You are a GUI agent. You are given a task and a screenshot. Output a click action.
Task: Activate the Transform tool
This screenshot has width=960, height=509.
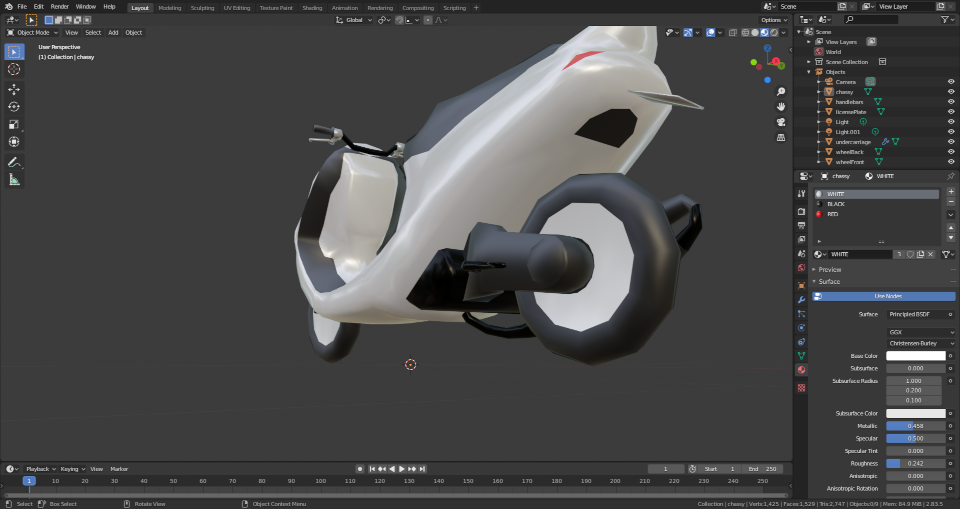pyautogui.click(x=14, y=141)
